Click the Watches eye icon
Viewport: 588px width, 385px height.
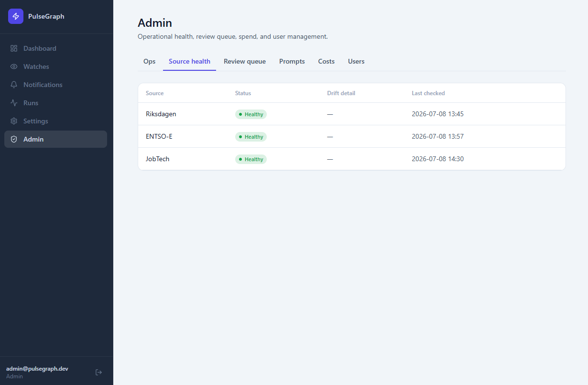pyautogui.click(x=14, y=66)
